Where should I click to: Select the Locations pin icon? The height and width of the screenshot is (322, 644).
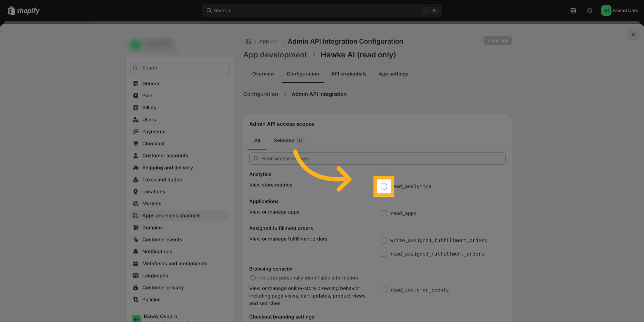click(136, 192)
